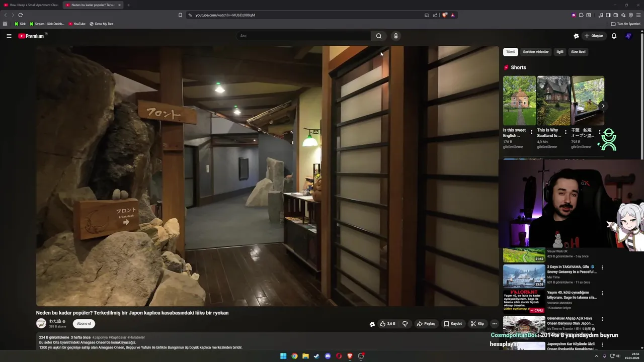The image size is (644, 362).
Task: Select the İlgili filter chip
Action: (560, 52)
